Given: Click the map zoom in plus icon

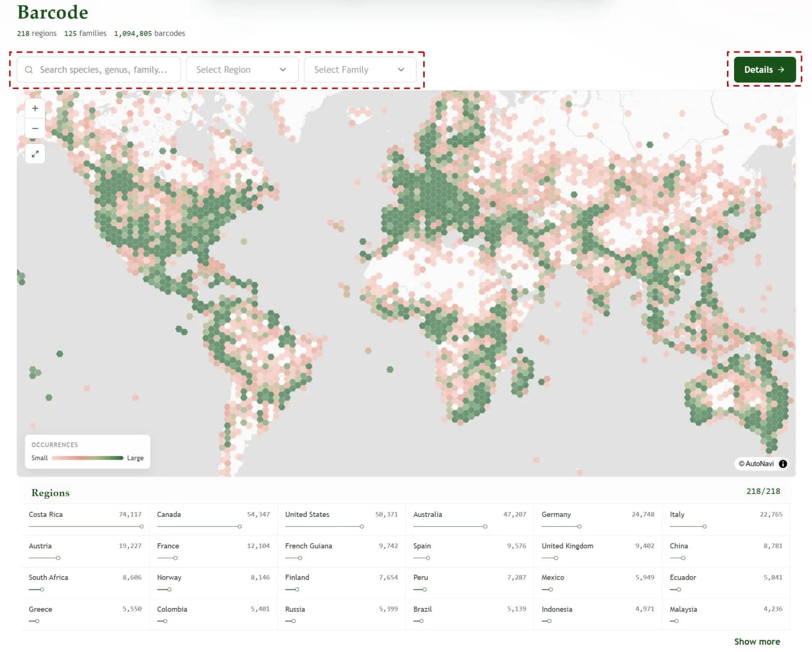Looking at the screenshot, I should [35, 108].
